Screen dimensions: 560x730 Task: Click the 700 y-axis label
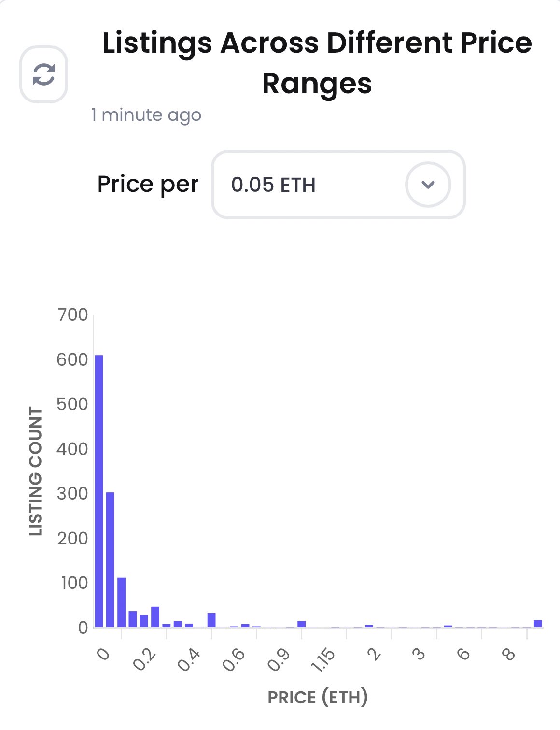pos(72,315)
